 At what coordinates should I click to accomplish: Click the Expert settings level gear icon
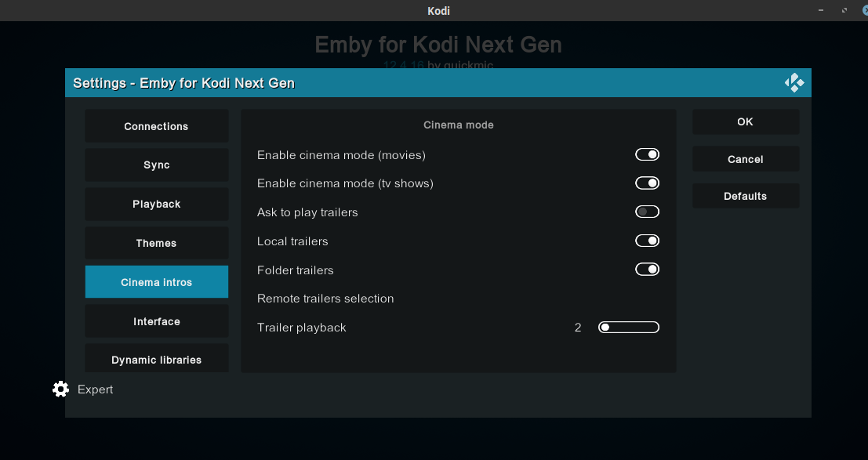coord(61,389)
